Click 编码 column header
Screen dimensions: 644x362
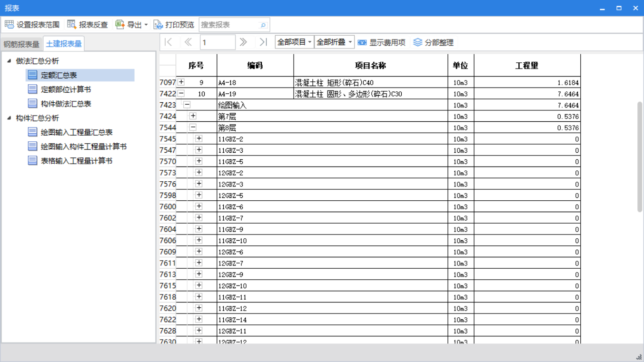pos(255,65)
